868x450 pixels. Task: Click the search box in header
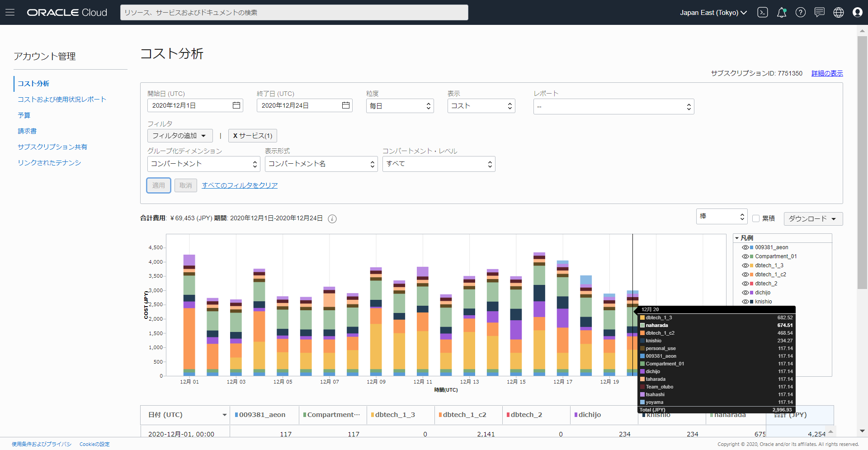tap(294, 13)
